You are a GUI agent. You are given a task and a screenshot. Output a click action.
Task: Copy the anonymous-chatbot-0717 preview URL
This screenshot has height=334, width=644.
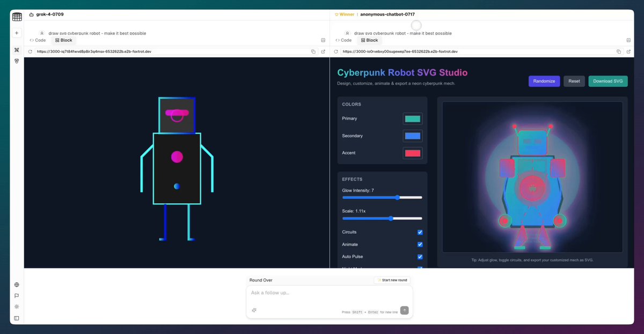(619, 51)
